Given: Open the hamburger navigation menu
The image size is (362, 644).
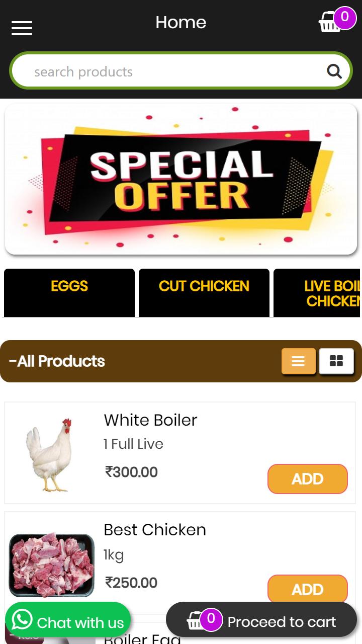Looking at the screenshot, I should point(22,28).
